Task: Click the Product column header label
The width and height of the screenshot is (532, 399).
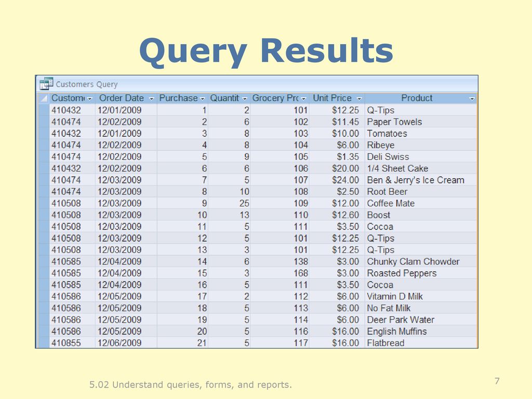Action: pyautogui.click(x=417, y=98)
